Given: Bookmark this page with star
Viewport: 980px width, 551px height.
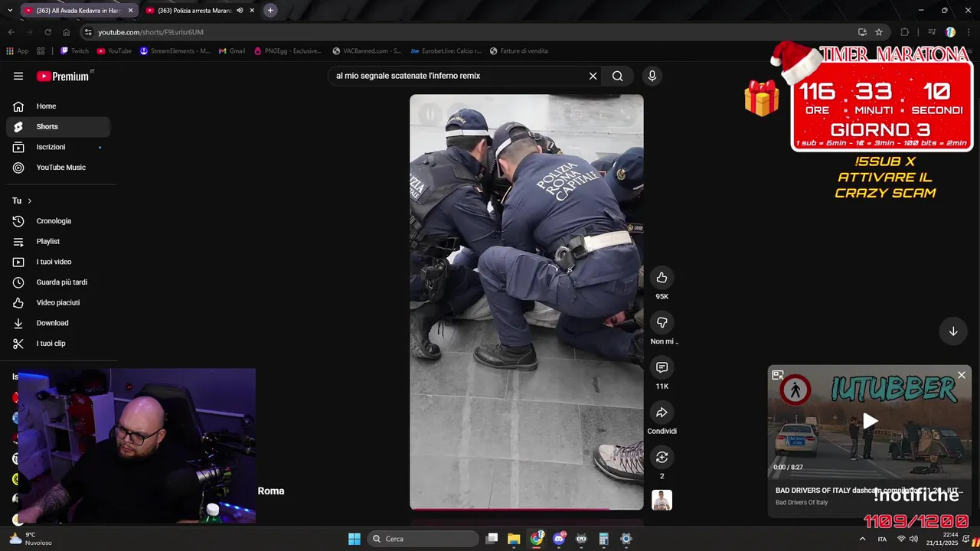Looking at the screenshot, I should click(879, 32).
